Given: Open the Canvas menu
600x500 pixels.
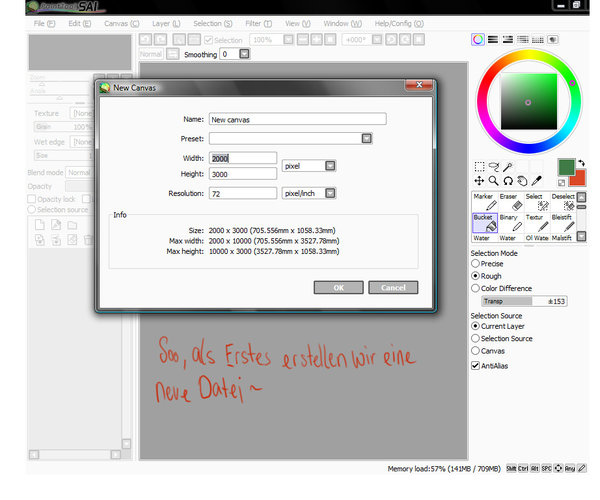Looking at the screenshot, I should (x=122, y=23).
